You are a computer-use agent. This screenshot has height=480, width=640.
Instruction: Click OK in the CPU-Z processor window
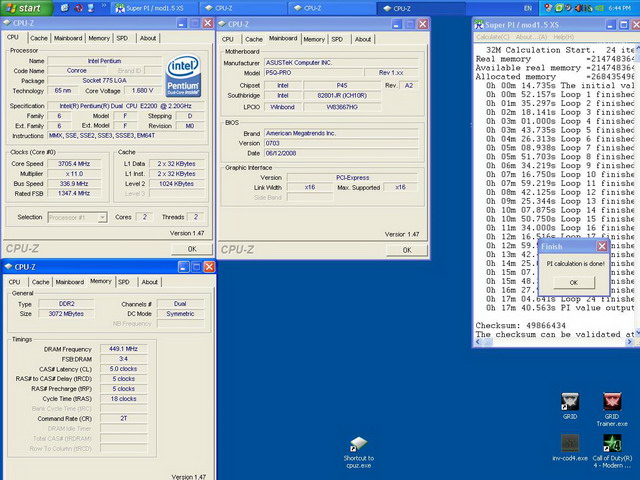(192, 249)
